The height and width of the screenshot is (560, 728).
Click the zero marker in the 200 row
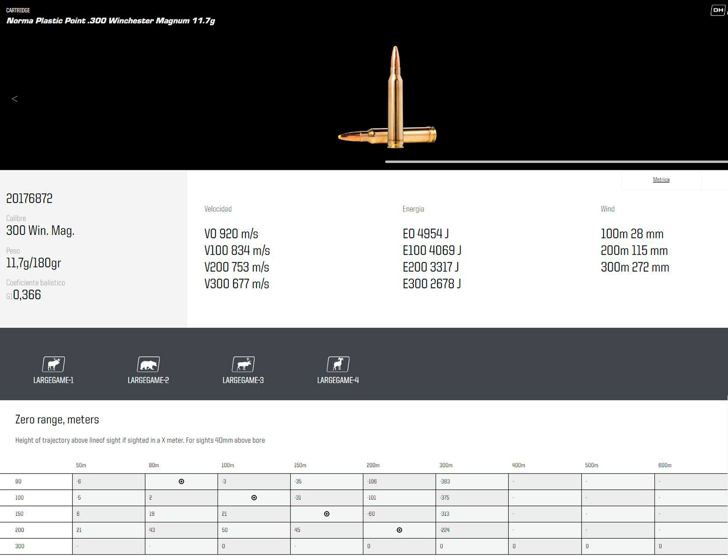point(399,530)
